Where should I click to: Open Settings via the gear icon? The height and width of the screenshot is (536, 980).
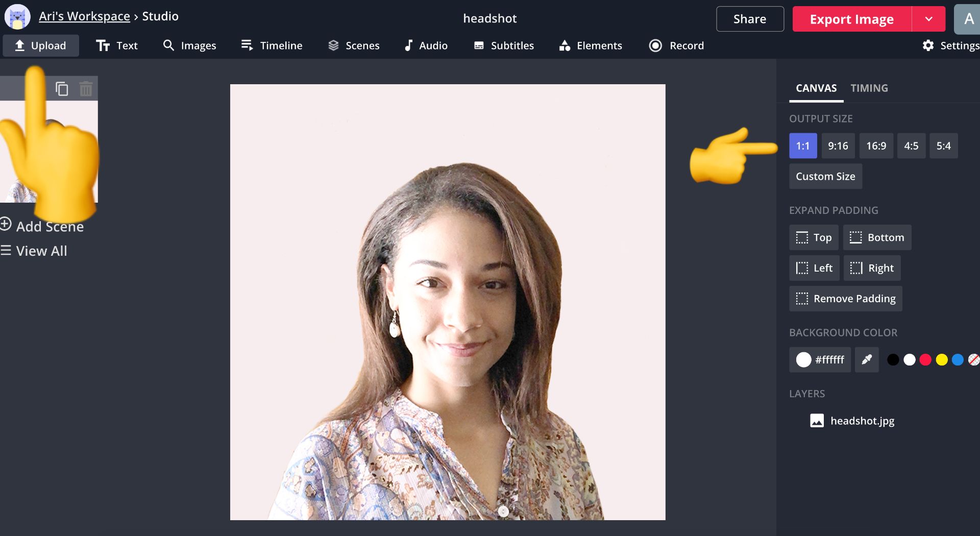[x=928, y=45]
